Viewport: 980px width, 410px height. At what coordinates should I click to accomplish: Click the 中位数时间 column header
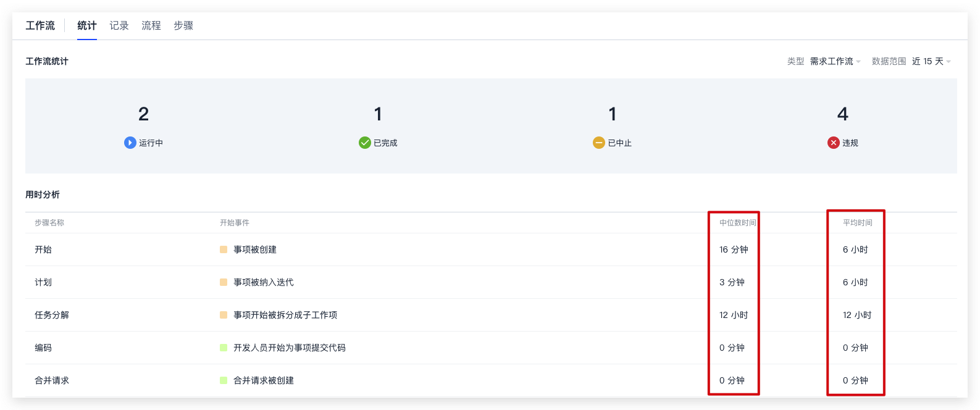tap(738, 223)
